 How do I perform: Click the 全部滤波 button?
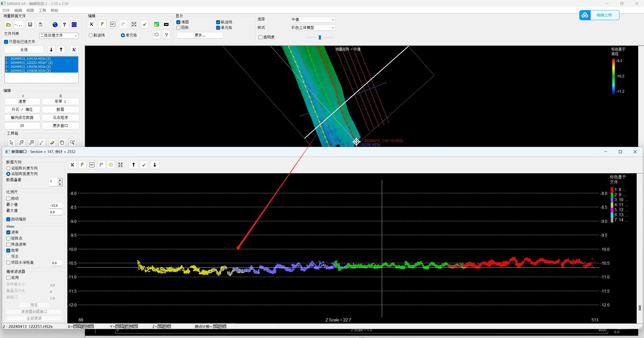pyautogui.click(x=34, y=318)
